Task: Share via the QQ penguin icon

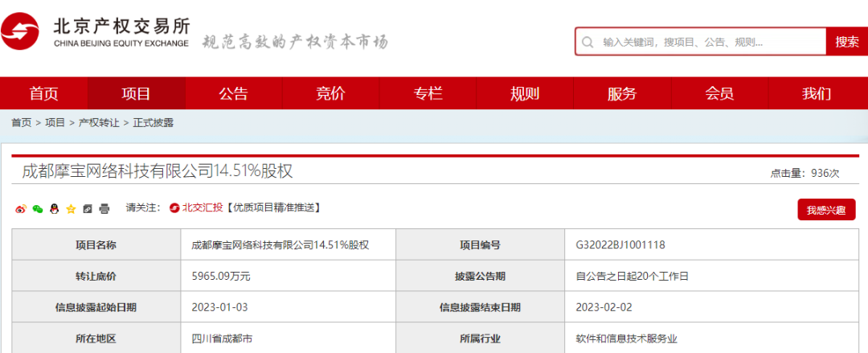Action: pyautogui.click(x=54, y=209)
